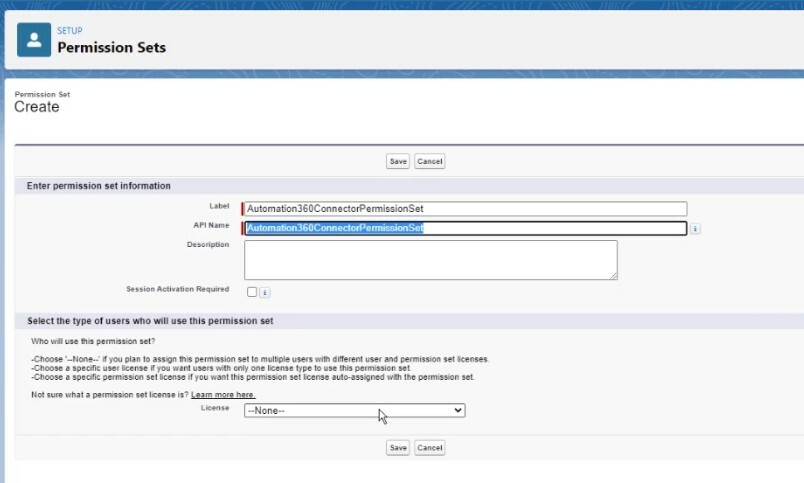The width and height of the screenshot is (804, 483).
Task: Open the 'Learn more here' link
Action: coord(223,395)
